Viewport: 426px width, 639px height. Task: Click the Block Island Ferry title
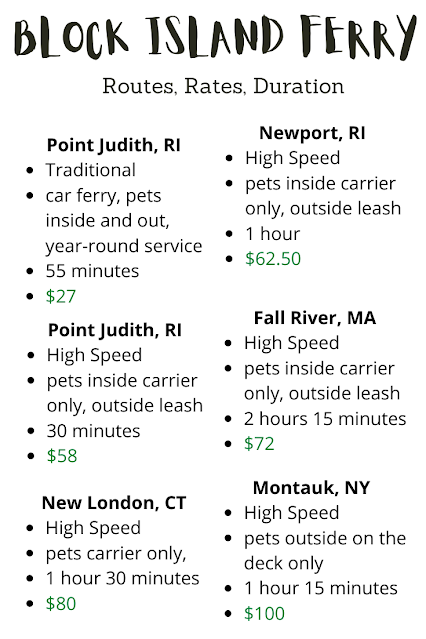(215, 37)
